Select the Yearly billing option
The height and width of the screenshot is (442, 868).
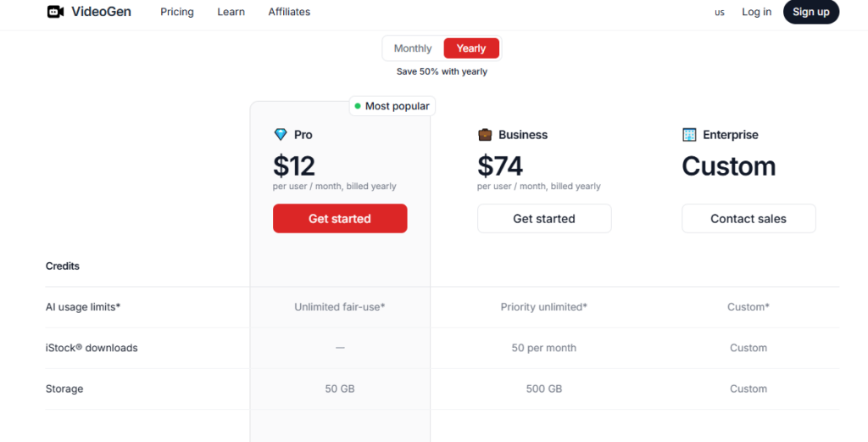[471, 48]
